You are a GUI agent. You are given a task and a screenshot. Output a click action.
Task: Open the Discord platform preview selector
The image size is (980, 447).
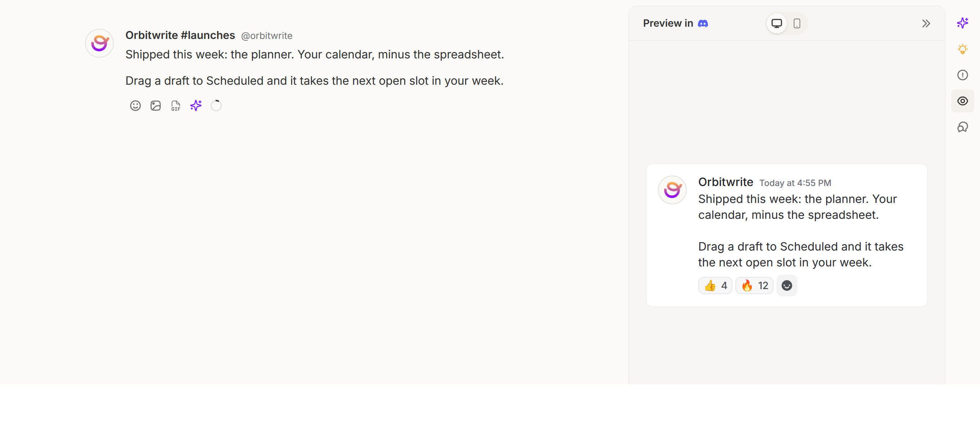point(703,23)
